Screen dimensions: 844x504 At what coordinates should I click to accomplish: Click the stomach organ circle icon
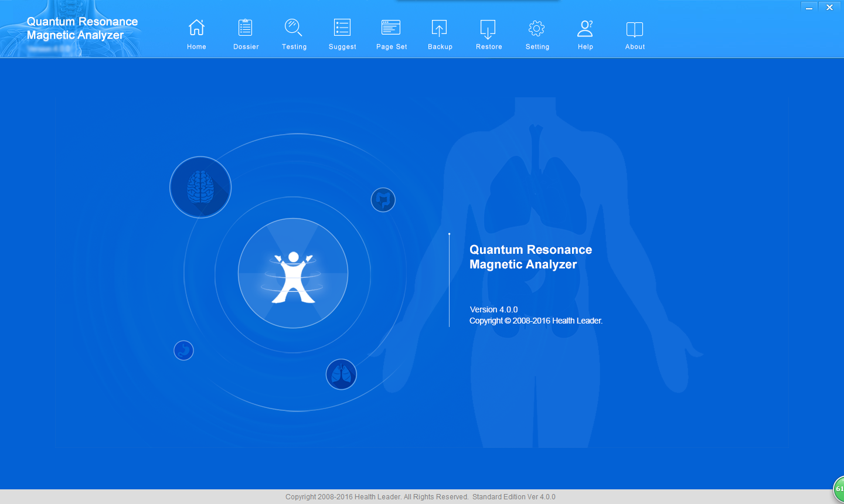click(x=183, y=350)
